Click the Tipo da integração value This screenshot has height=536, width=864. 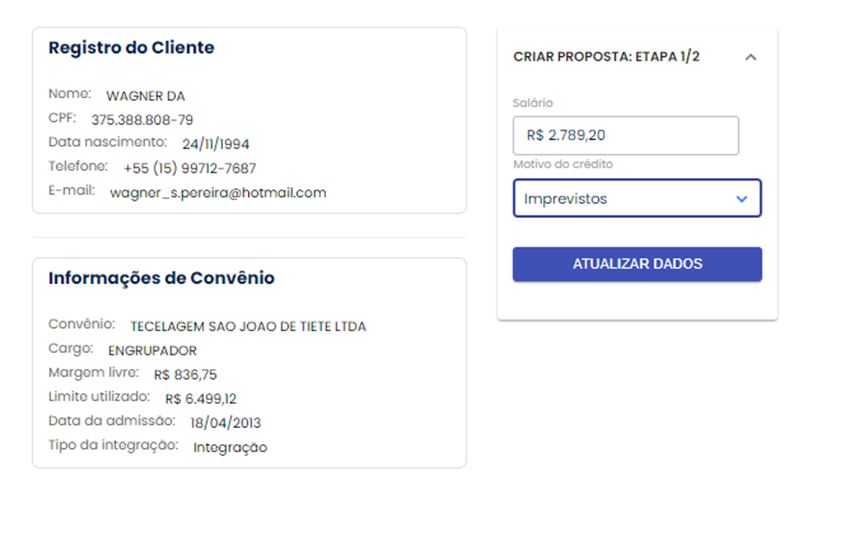(230, 447)
